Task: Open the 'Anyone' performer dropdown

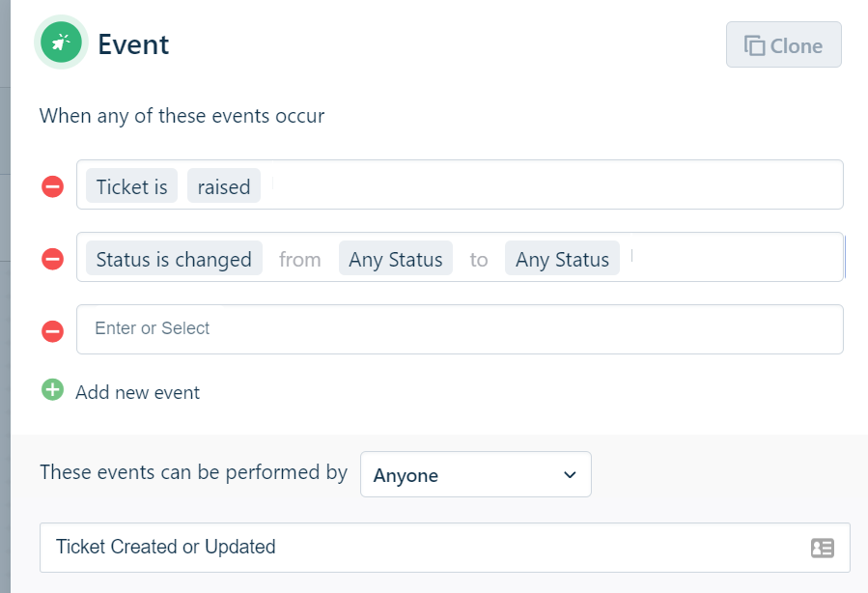Action: point(476,474)
